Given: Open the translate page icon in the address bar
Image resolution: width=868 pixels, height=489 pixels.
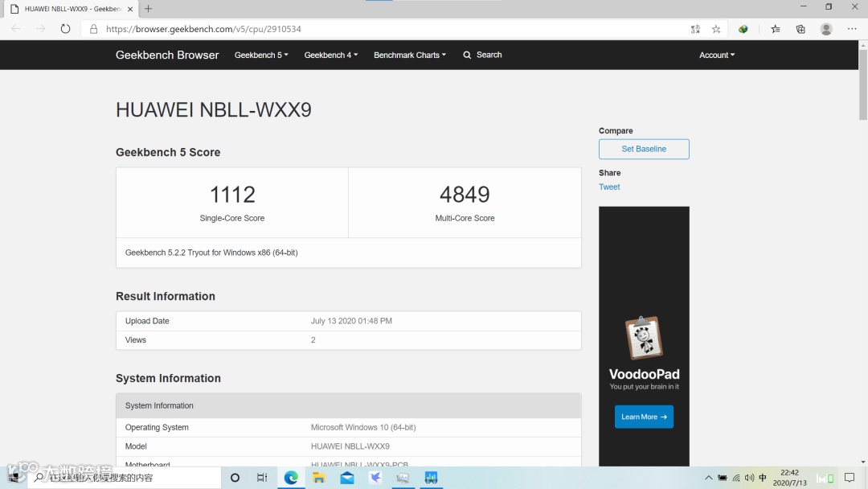Looking at the screenshot, I should pos(695,29).
